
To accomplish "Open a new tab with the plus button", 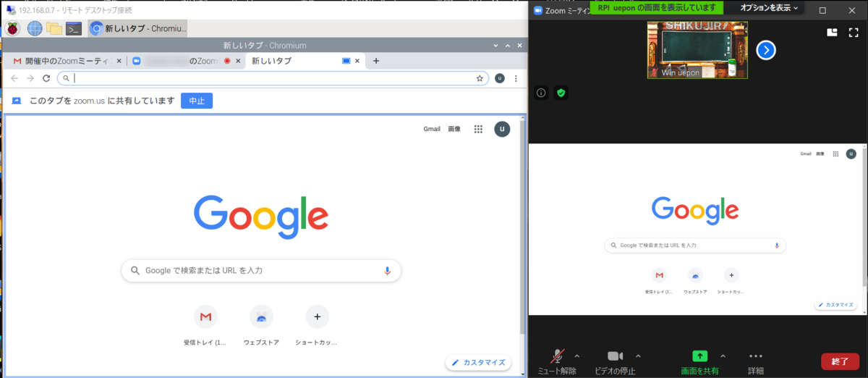I will (x=376, y=61).
